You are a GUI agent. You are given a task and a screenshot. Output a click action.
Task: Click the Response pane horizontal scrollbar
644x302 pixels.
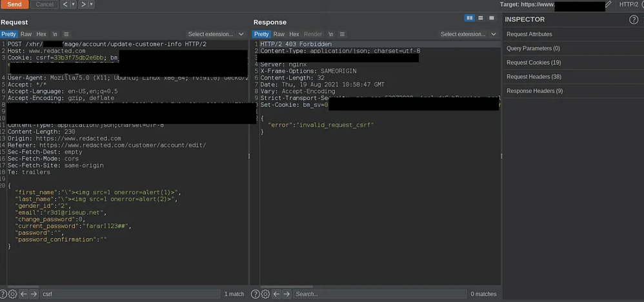(x=287, y=287)
